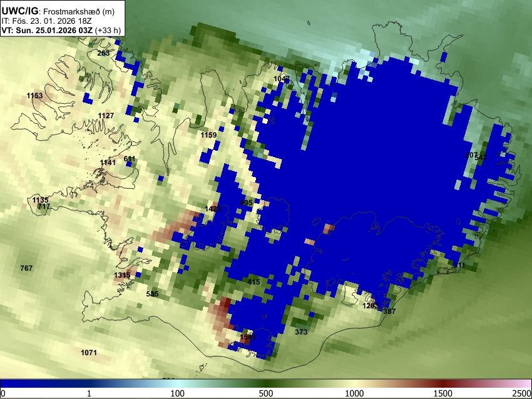Viewport: 532px width, 399px height.
Task: Click the 535 map value label
Action: pos(152,294)
